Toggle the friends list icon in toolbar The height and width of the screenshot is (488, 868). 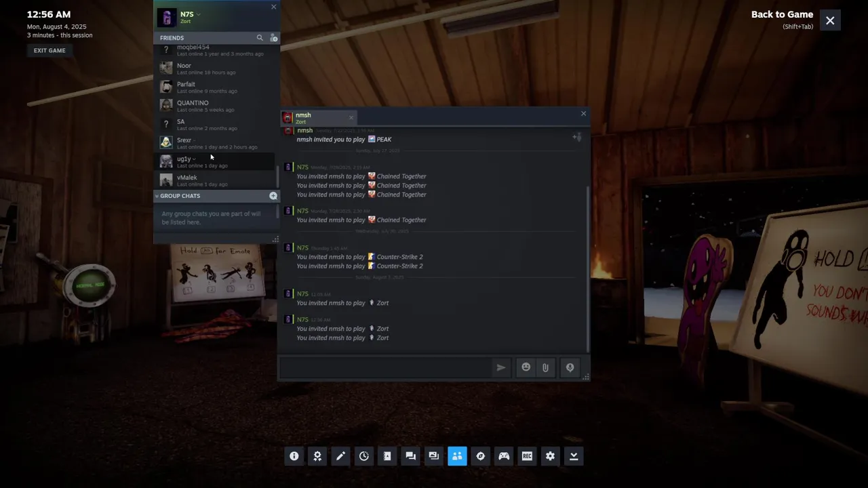457,456
